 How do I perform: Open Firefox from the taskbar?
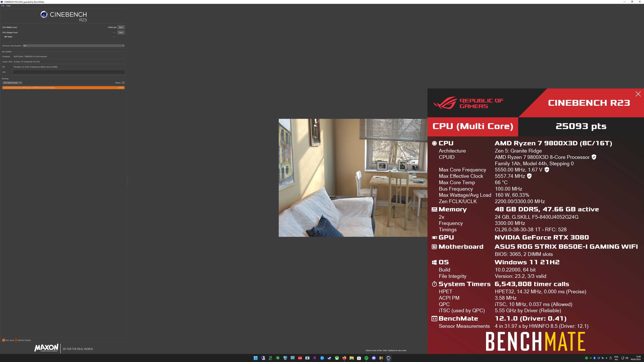pos(344,358)
